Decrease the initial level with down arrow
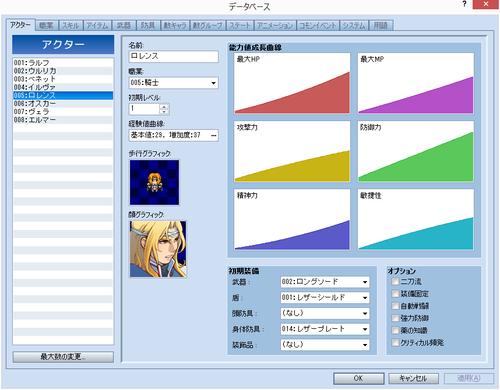500x390 pixels. point(164,112)
